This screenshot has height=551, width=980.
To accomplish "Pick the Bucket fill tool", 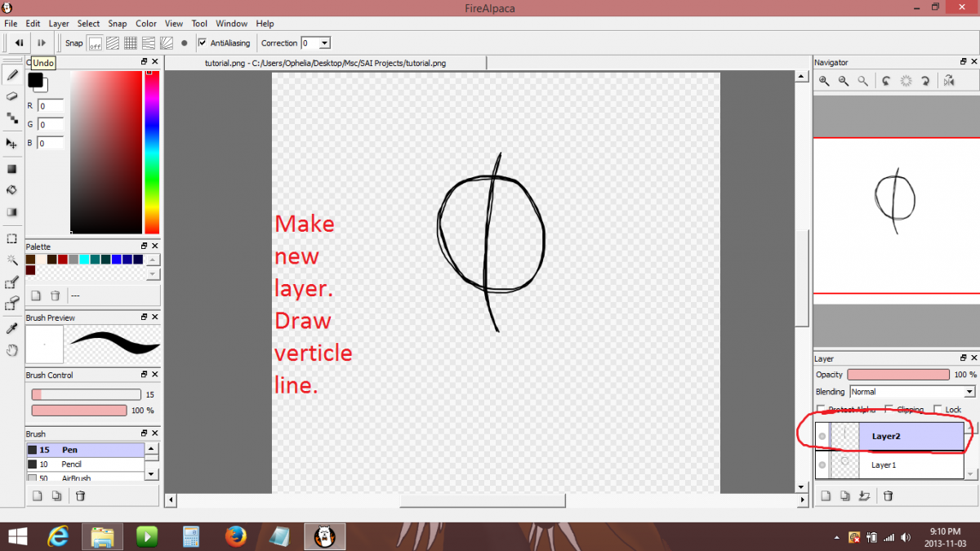I will 12,190.
